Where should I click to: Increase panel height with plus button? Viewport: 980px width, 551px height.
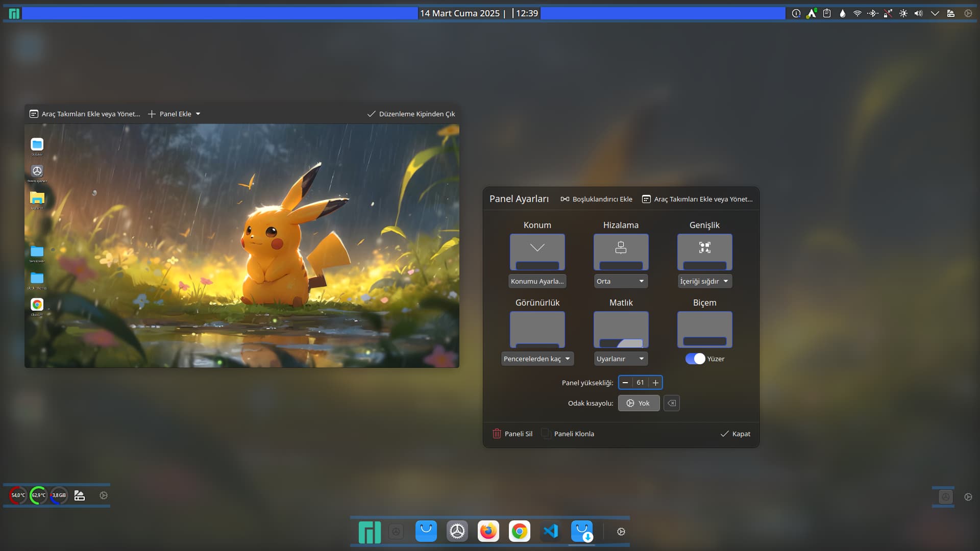coord(655,383)
